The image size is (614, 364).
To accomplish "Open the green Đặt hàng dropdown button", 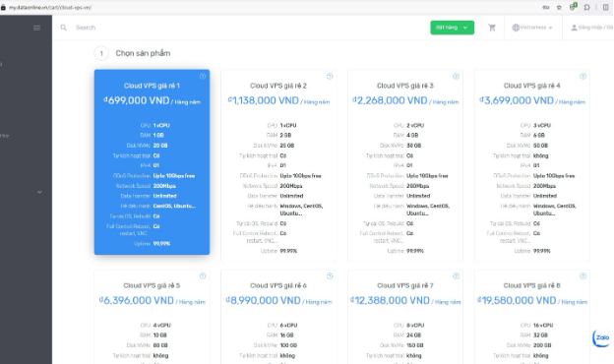I will (452, 28).
